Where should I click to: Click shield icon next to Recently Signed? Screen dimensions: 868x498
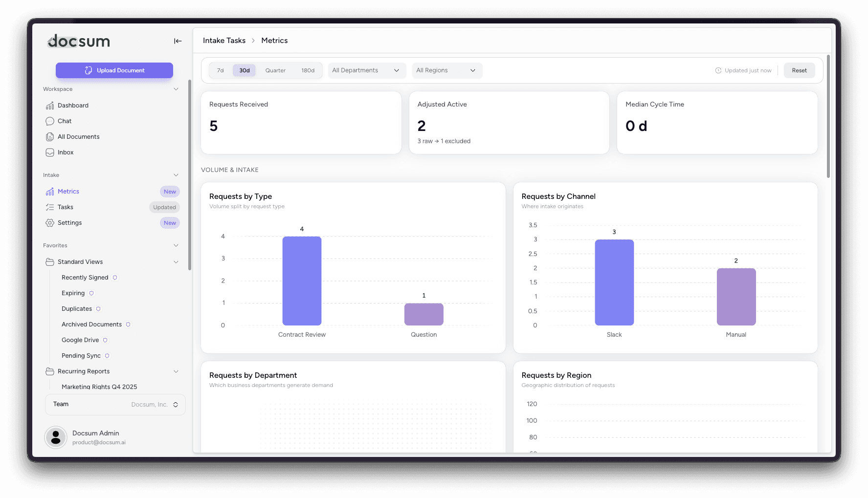click(x=115, y=278)
